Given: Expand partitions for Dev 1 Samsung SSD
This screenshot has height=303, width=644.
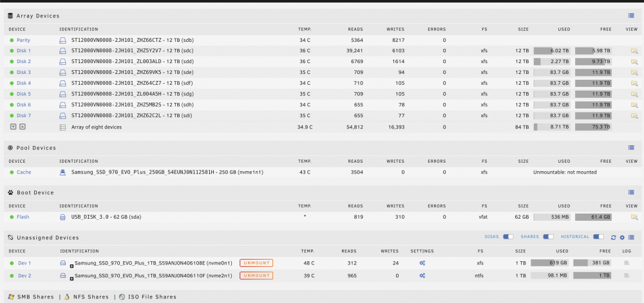Looking at the screenshot, I should (x=72, y=266).
